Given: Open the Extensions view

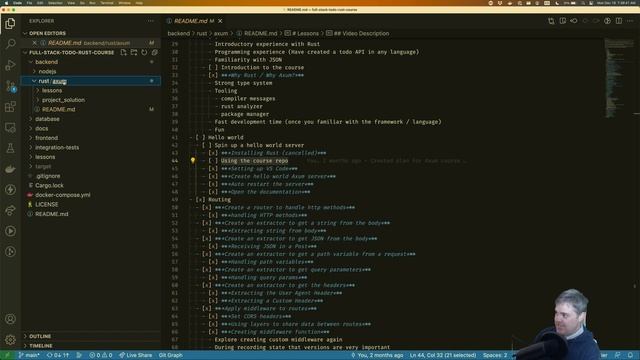Looking at the screenshot, I should [10, 107].
